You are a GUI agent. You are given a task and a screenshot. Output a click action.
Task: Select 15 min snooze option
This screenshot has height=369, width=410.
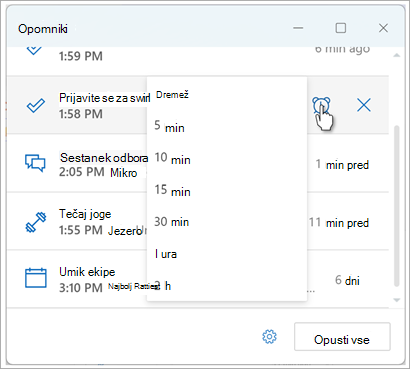pyautogui.click(x=227, y=190)
